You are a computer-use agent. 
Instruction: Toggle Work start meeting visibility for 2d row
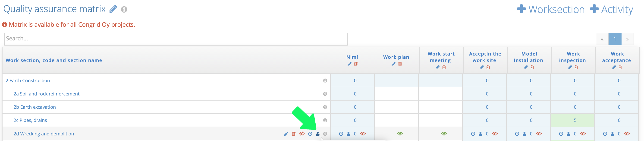pos(444,134)
